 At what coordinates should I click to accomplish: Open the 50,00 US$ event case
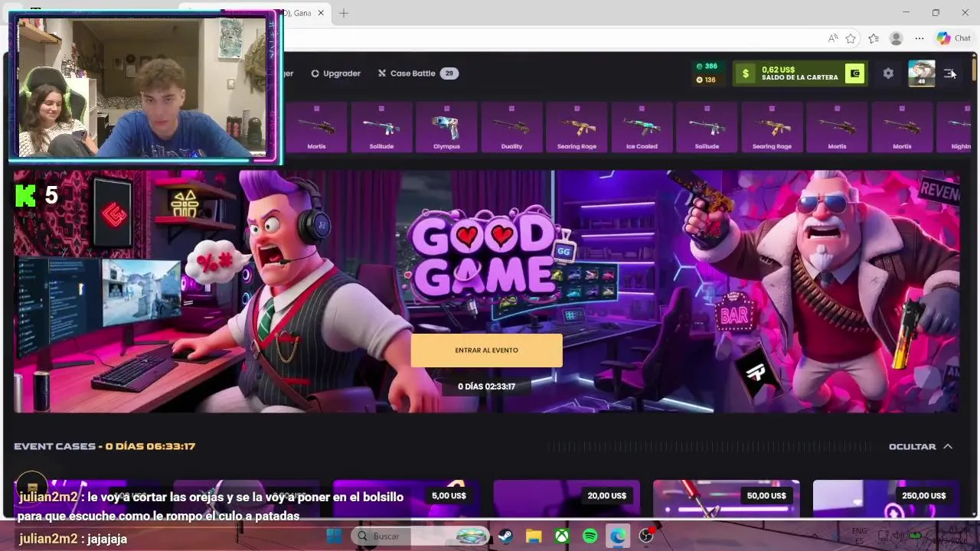click(x=727, y=497)
